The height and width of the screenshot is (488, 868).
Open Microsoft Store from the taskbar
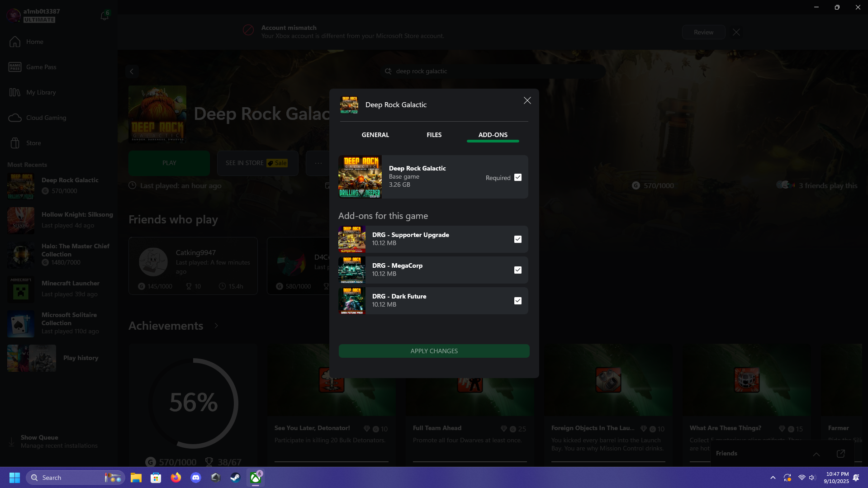[x=156, y=478]
